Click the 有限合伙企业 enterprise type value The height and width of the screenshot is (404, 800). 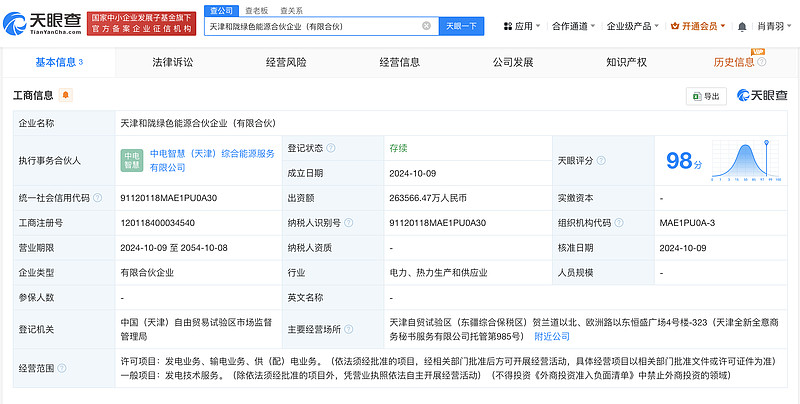(x=147, y=273)
